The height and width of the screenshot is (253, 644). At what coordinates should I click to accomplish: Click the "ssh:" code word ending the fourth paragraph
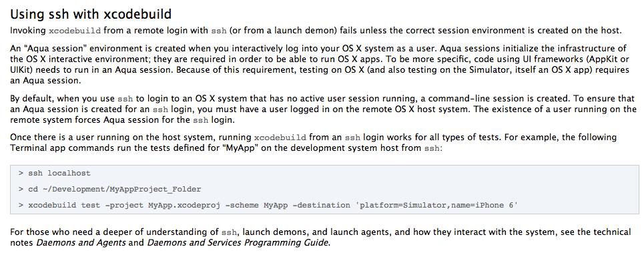tap(432, 148)
